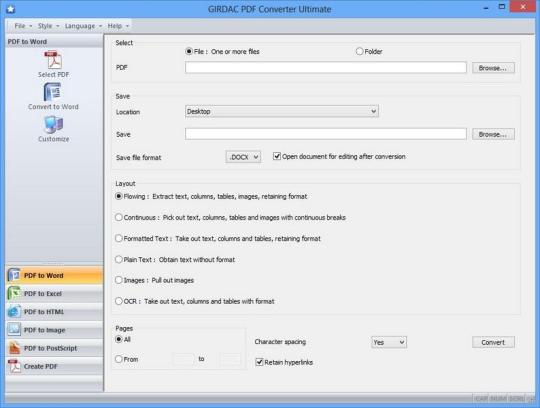
Task: Switch to the Create PDF tab label
Action: click(x=41, y=366)
